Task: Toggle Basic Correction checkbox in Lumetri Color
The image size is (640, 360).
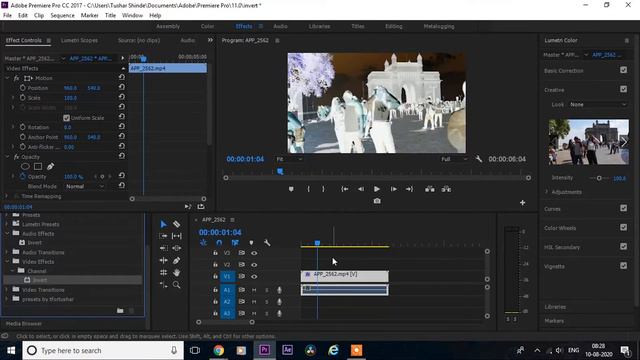Action: point(623,70)
